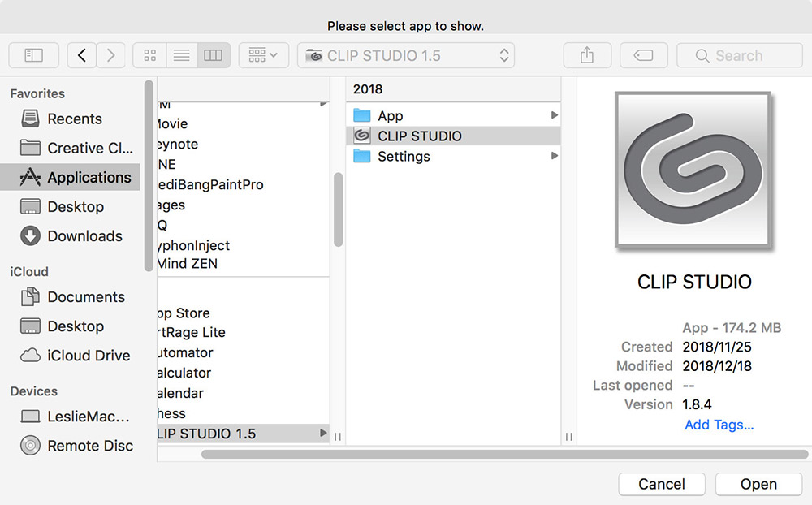Open Recents in the sidebar
812x505 pixels.
point(70,119)
